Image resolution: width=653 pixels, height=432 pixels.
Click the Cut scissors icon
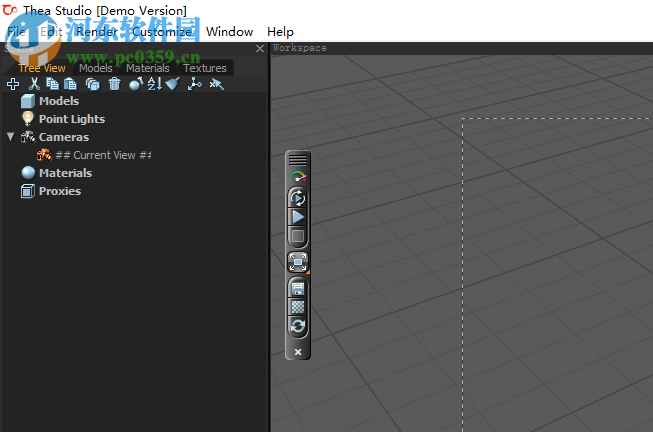pyautogui.click(x=34, y=84)
